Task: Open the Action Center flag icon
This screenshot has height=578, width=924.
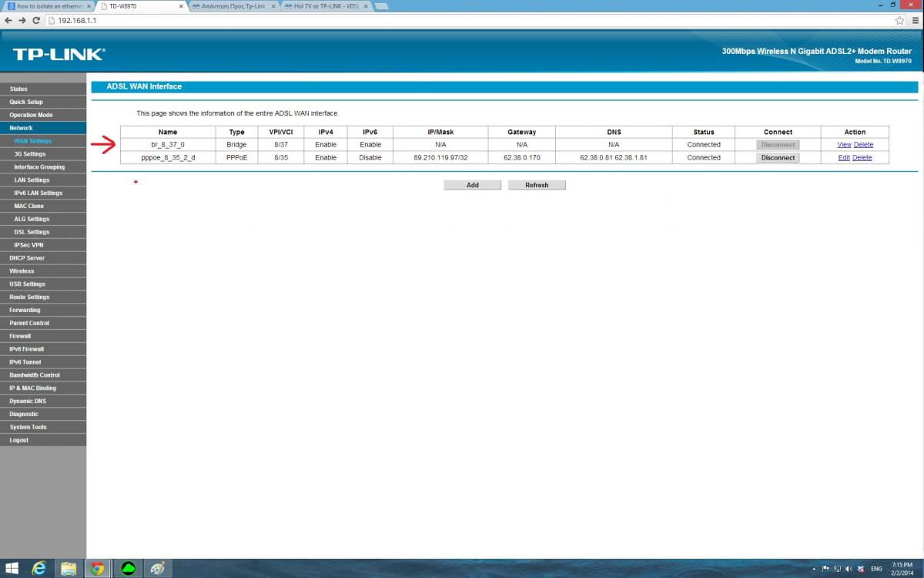Action: coord(825,569)
